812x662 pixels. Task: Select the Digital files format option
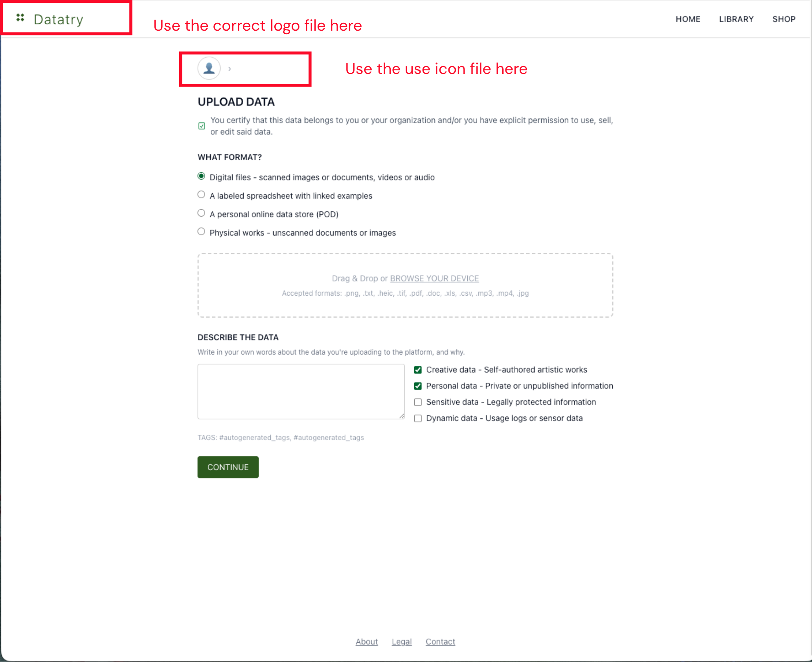coord(201,176)
